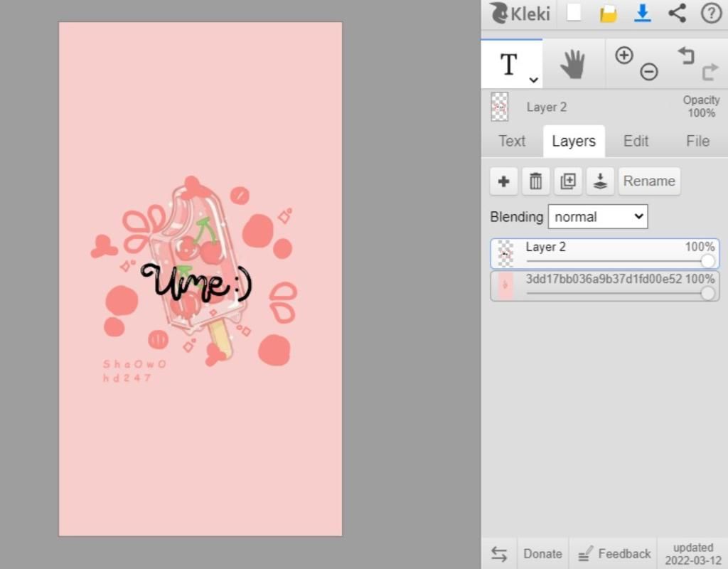This screenshot has width=728, height=569.
Task: Merge layer down with layer below
Action: 600,181
